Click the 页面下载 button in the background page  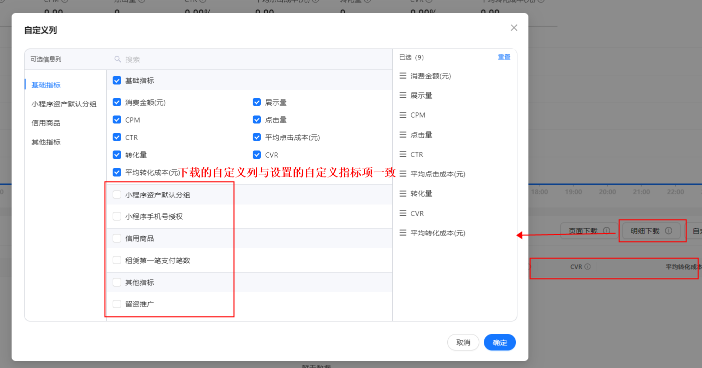(x=589, y=231)
